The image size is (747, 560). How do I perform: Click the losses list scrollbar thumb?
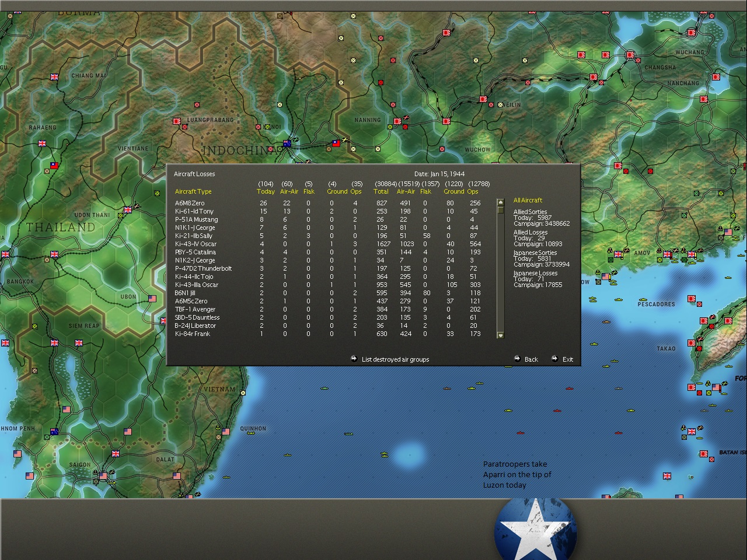click(500, 209)
